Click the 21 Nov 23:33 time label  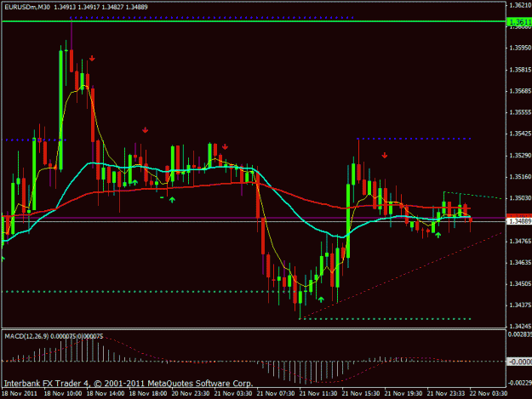[446, 394]
